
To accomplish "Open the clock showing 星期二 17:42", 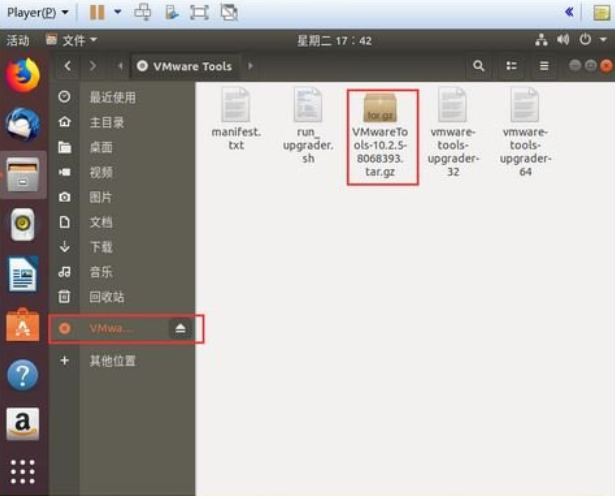I will [334, 41].
